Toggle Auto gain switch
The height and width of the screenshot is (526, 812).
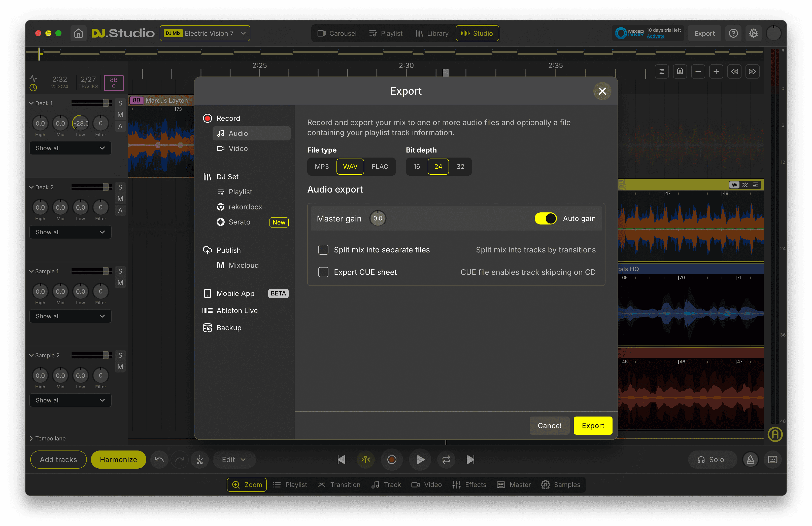pos(546,218)
